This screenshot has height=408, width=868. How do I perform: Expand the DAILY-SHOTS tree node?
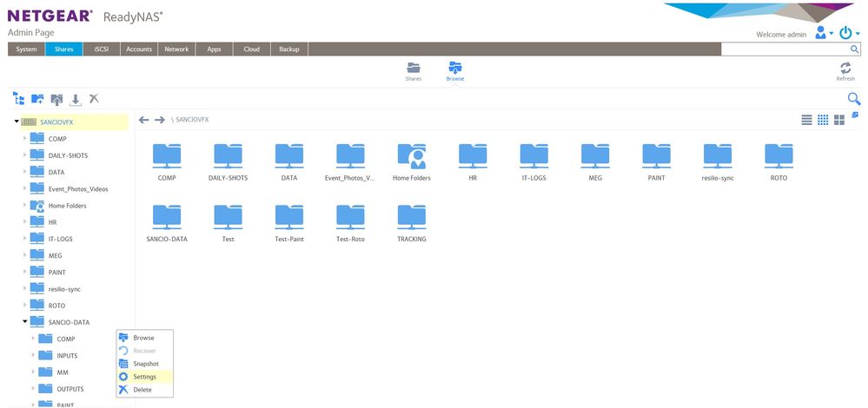click(x=24, y=155)
